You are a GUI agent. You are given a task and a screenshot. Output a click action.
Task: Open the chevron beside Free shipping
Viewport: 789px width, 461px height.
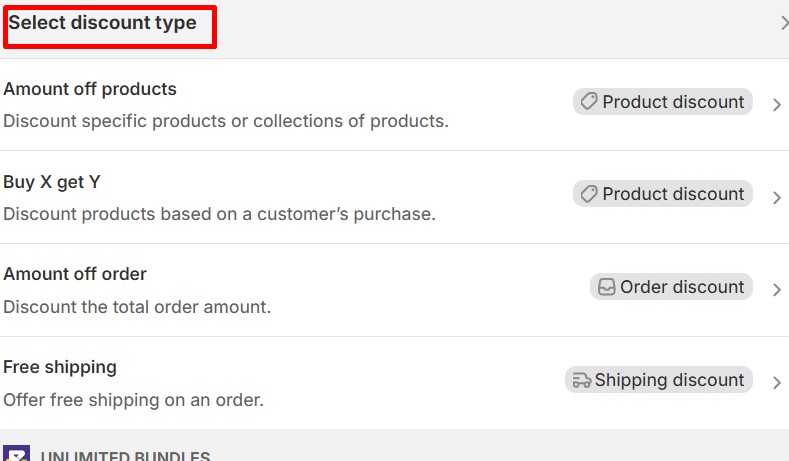tap(777, 383)
